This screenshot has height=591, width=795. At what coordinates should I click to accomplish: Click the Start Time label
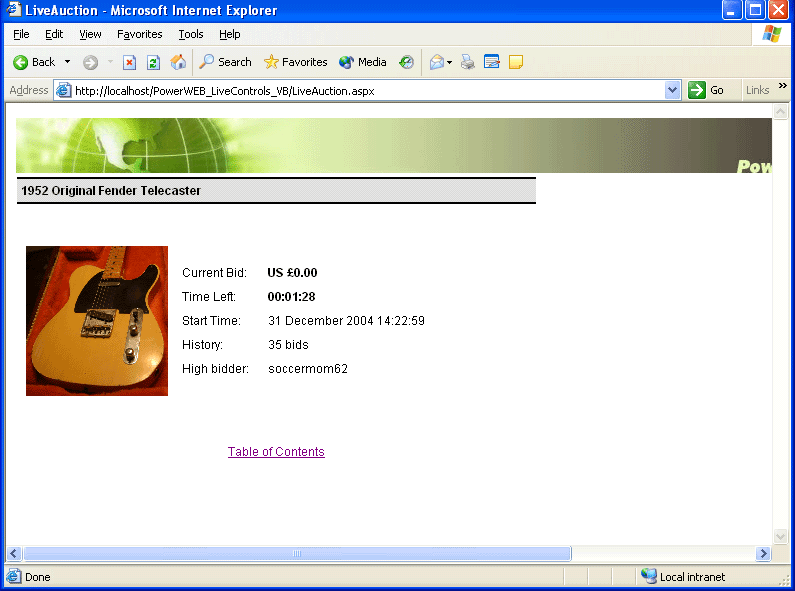[211, 321]
